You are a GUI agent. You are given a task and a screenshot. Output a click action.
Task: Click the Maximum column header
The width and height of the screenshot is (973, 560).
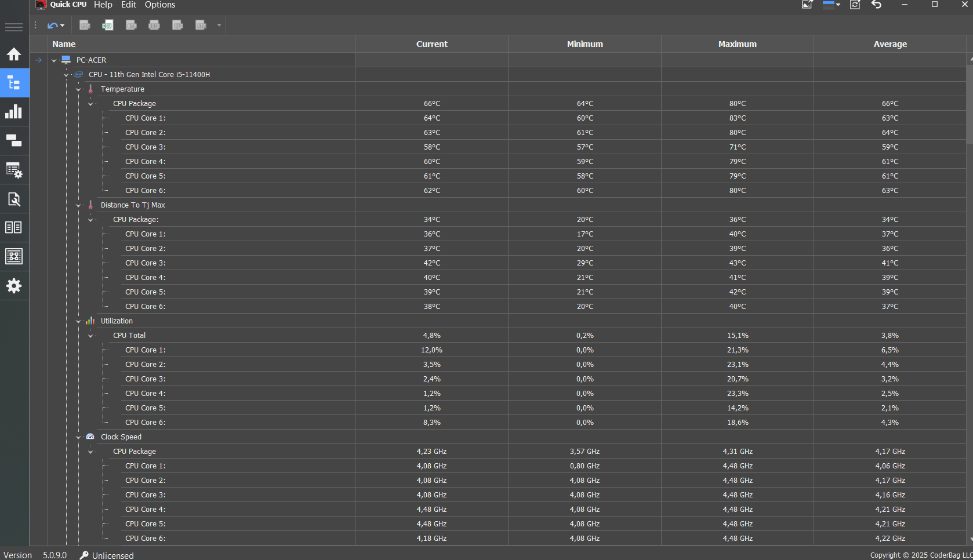coord(737,44)
